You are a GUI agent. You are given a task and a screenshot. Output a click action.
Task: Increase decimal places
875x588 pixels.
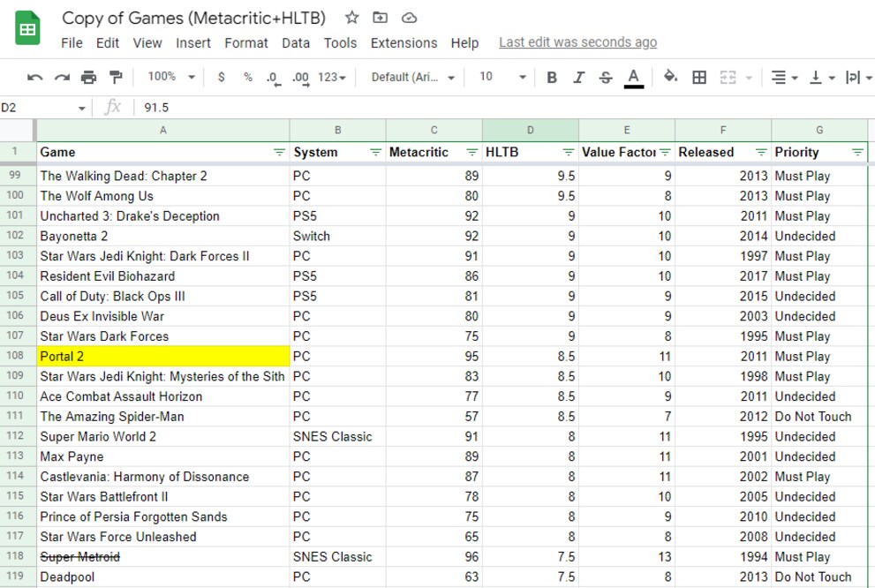pos(301,78)
